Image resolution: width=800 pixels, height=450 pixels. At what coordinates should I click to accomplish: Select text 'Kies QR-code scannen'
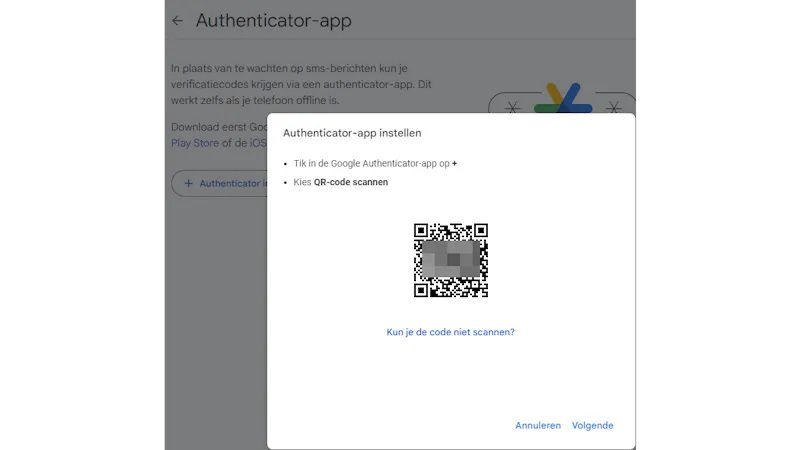[340, 182]
